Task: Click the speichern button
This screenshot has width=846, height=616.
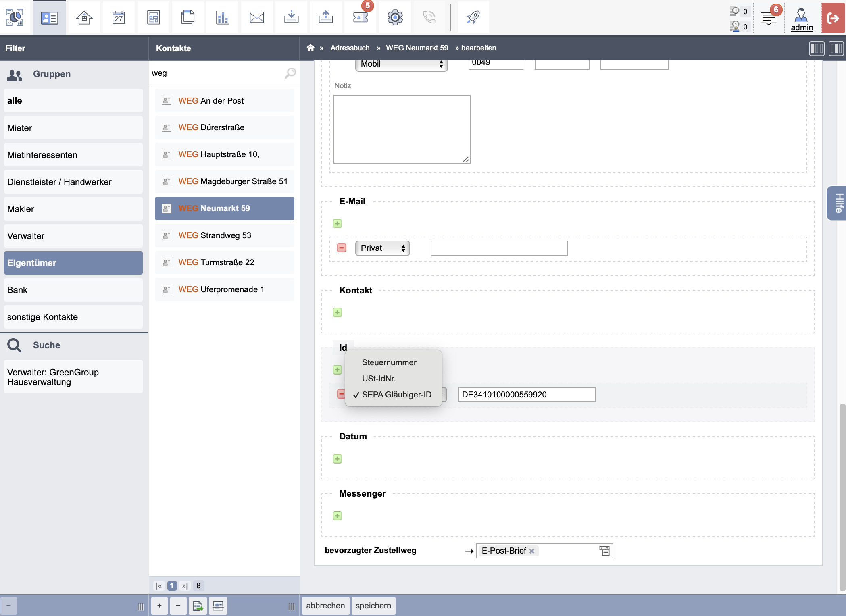Action: click(x=373, y=606)
